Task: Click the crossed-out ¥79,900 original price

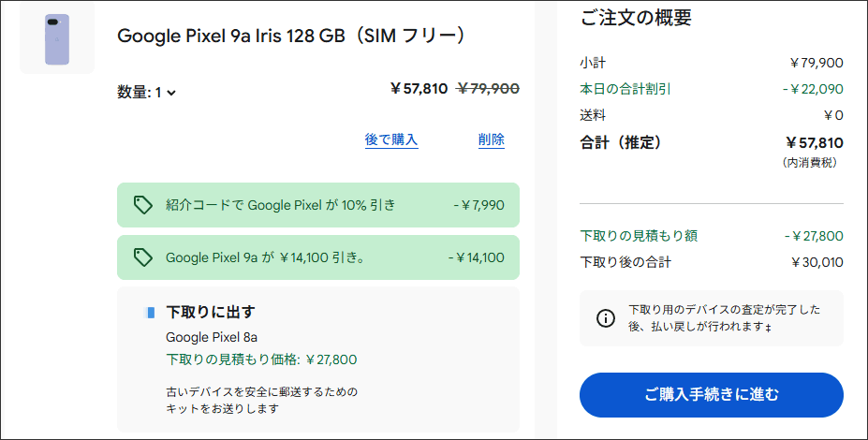Action: click(487, 89)
